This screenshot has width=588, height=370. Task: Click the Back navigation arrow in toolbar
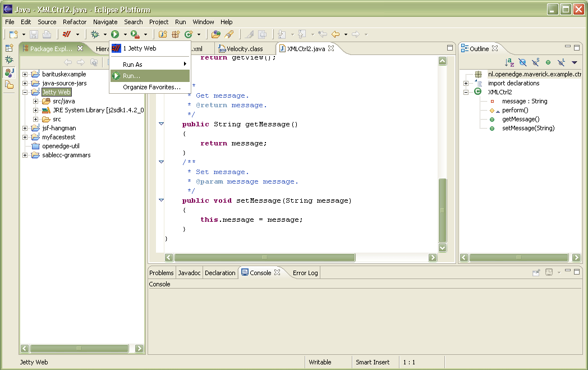coord(336,35)
